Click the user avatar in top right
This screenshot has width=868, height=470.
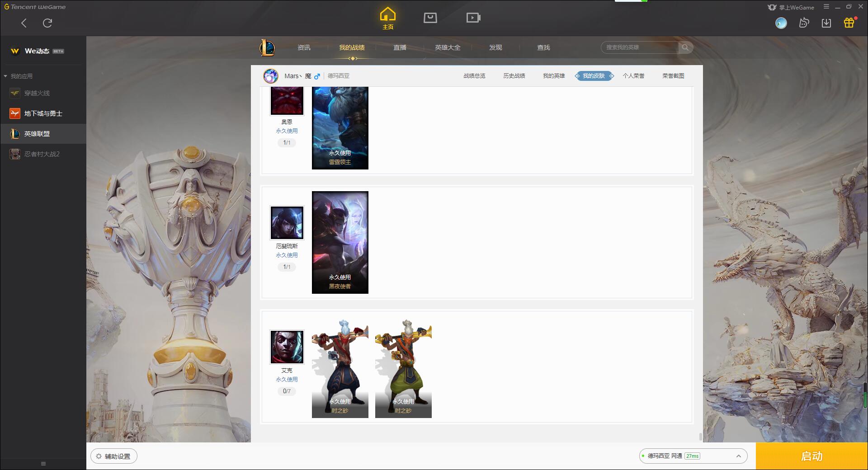pyautogui.click(x=781, y=23)
